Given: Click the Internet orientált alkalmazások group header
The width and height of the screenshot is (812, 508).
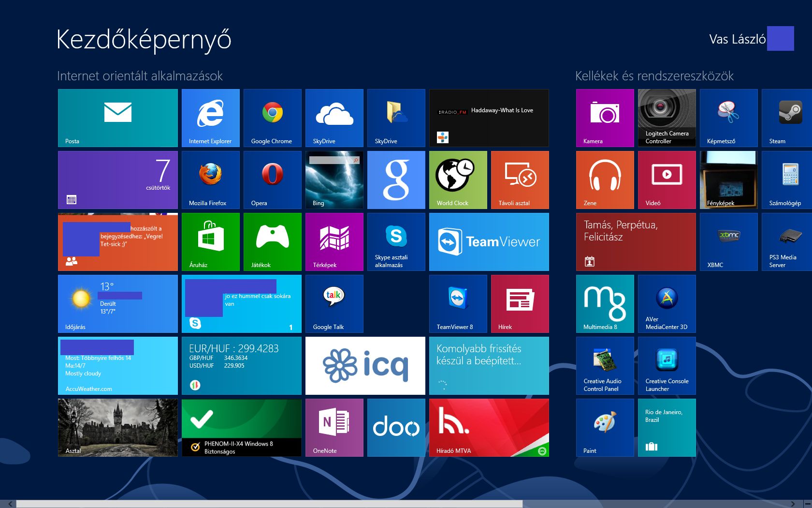Looking at the screenshot, I should 140,76.
